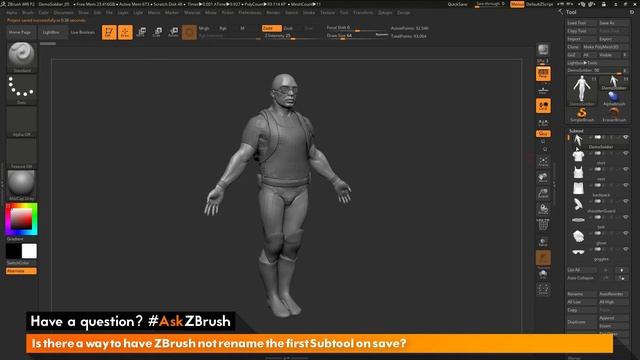Viewport: 640px width, 360px height.
Task: Select the goggles subtool thumbnail
Action: pos(578,252)
